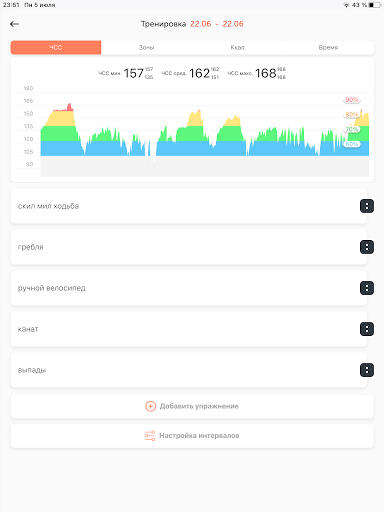The image size is (384, 512).
Task: Tap the 60% zone label
Action: tap(352, 144)
